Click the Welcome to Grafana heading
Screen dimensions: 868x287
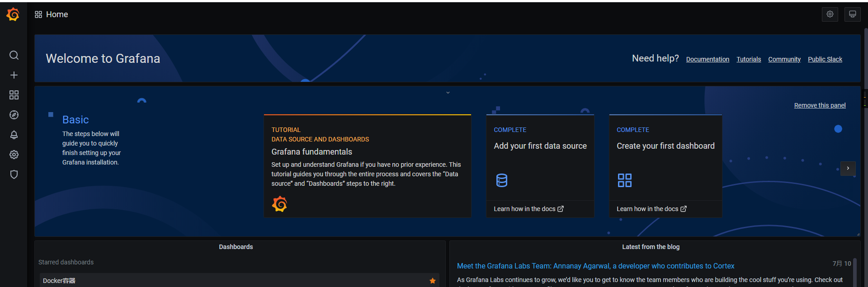(103, 59)
